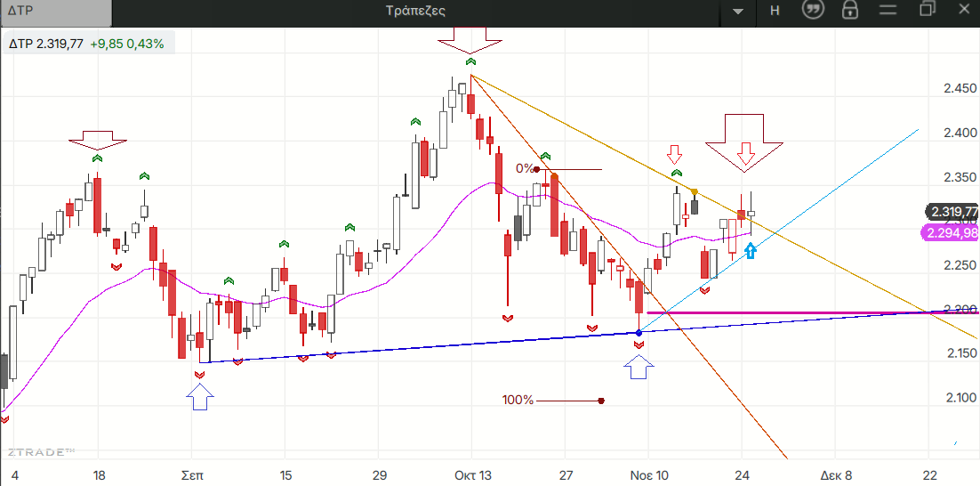Viewport: 980px width, 486px height.
Task: Open the dropdown arrow beside Τράπεζες
Action: 737,12
